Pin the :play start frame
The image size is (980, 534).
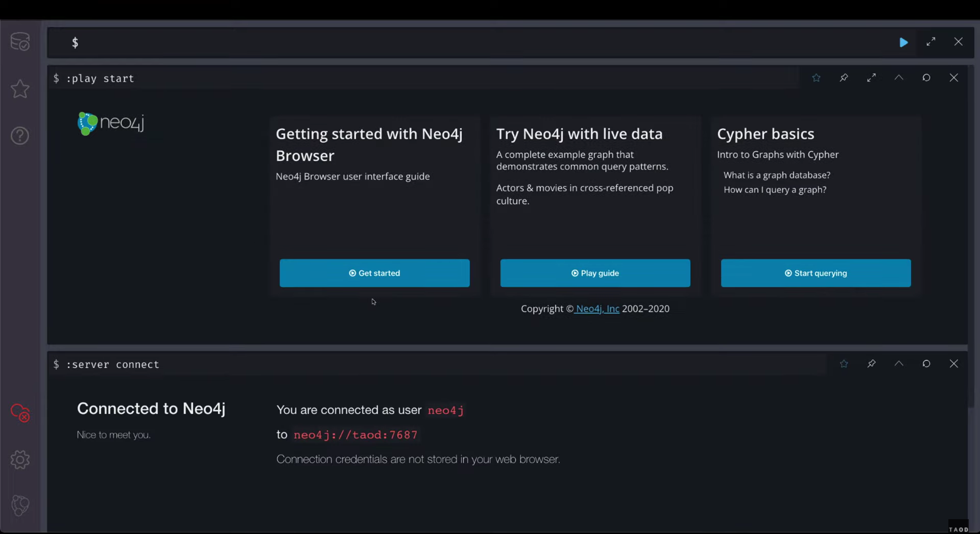[x=844, y=78]
